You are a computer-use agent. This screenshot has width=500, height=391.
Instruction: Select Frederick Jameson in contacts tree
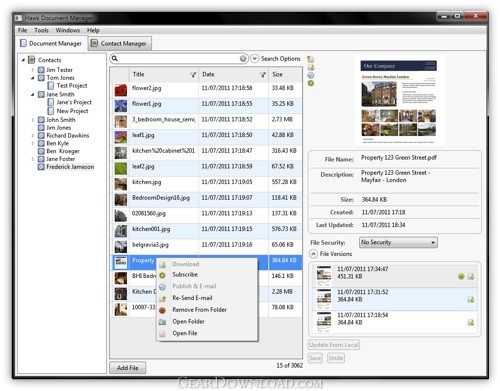coord(70,167)
